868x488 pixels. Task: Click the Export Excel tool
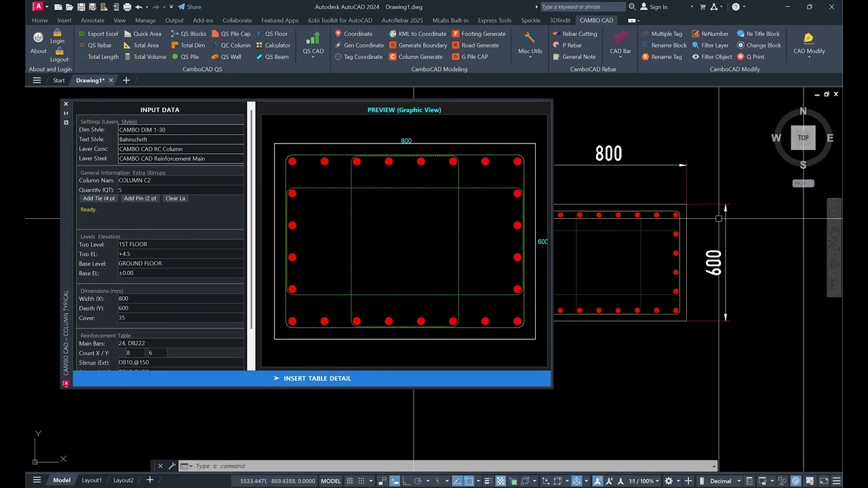coord(98,34)
